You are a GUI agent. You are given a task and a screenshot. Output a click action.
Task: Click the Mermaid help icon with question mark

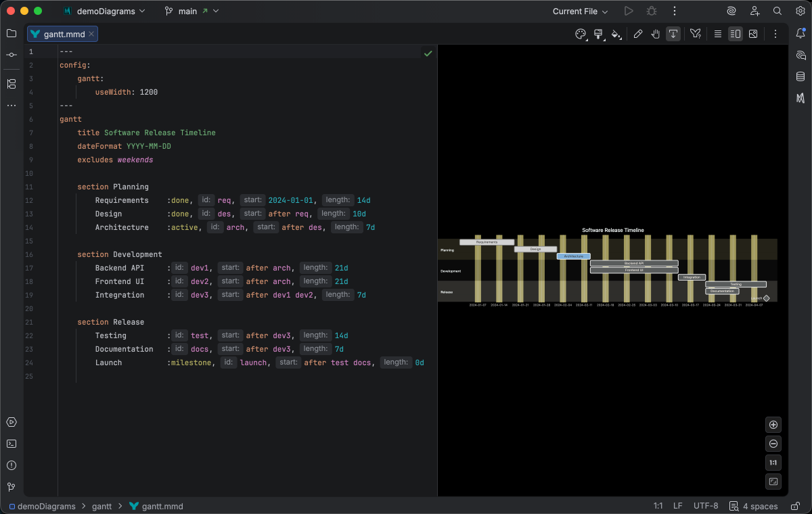(696, 34)
